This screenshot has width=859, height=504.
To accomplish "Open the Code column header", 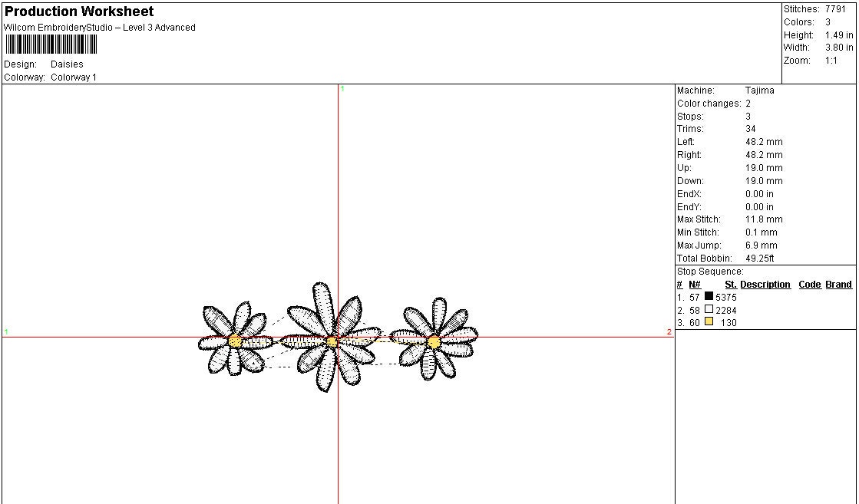I will coord(810,284).
